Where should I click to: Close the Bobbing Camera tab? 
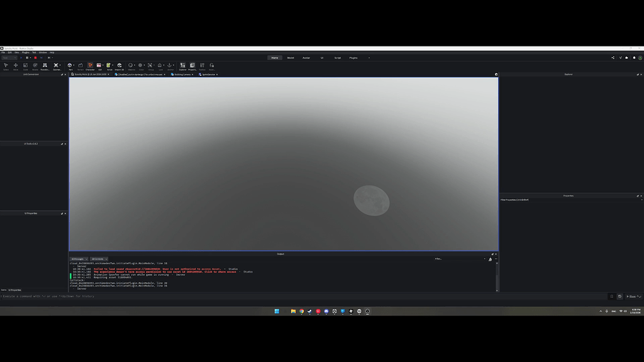(192, 74)
